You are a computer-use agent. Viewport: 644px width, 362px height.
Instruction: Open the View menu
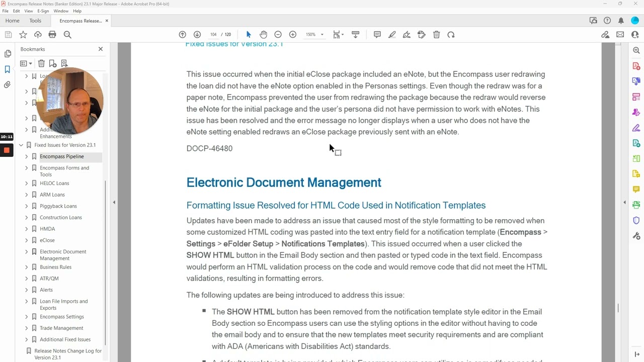pos(29,11)
